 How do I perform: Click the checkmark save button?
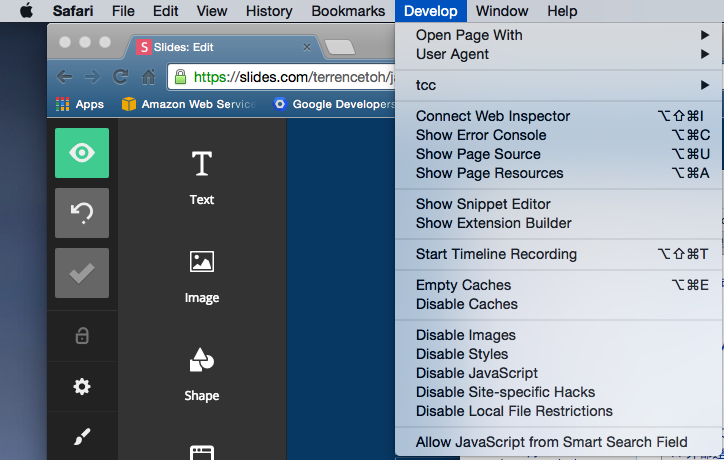tap(82, 273)
